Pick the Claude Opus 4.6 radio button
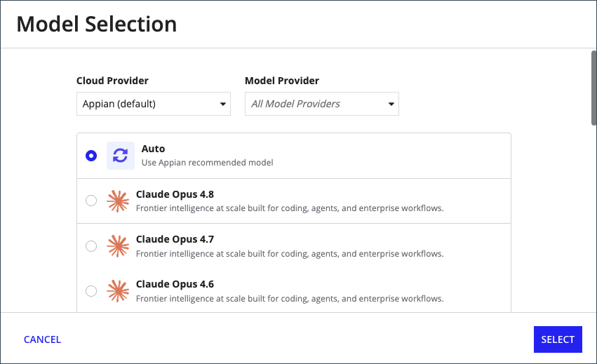Screen dimensions: 597x364 91,291
